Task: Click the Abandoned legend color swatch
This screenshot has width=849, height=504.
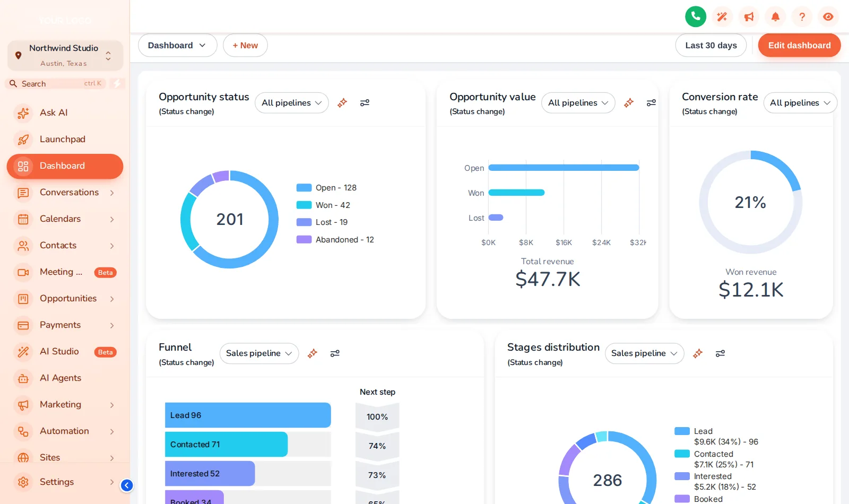Action: pyautogui.click(x=304, y=240)
